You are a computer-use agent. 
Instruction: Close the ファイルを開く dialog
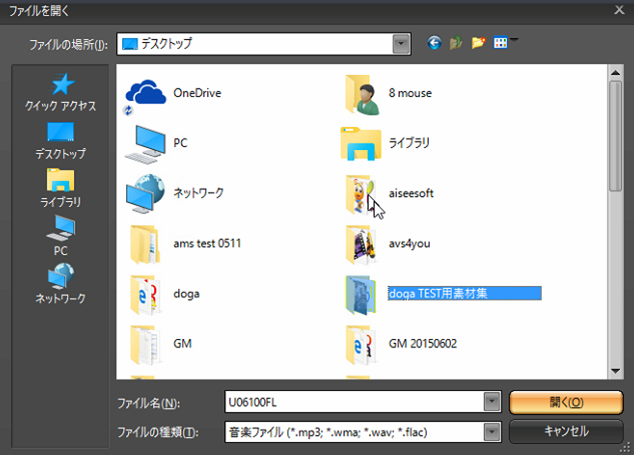619,10
